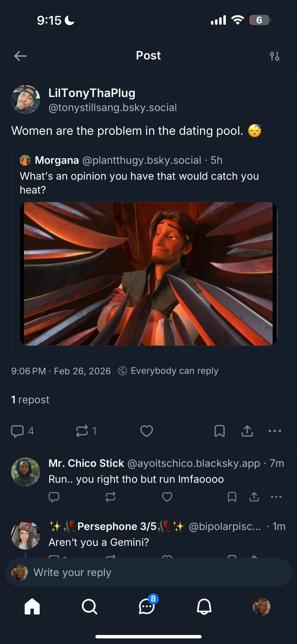Like Mr. Chico Stick's reply
This screenshot has height=644, width=297.
coord(167,497)
